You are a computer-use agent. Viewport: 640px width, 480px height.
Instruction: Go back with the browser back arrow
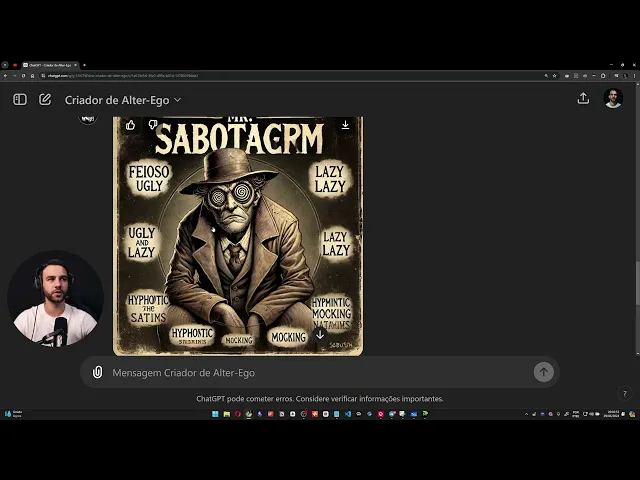click(x=5, y=76)
